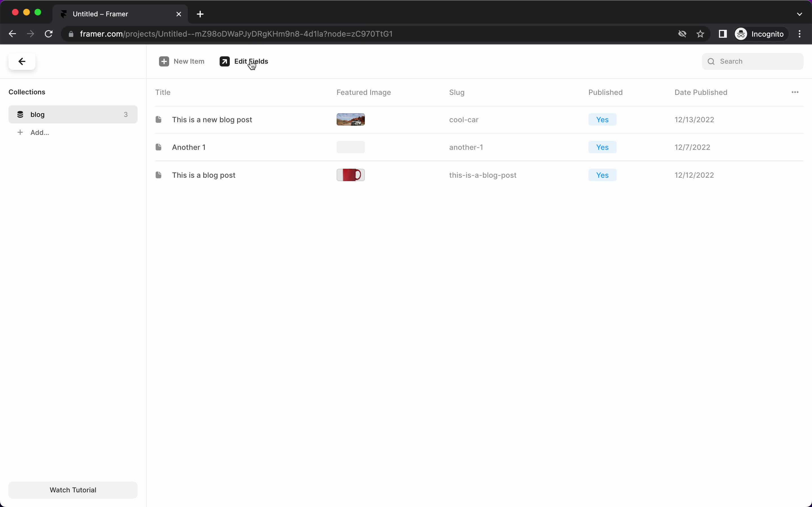Image resolution: width=812 pixels, height=507 pixels.
Task: Click the back arrow navigation icon
Action: click(x=22, y=61)
